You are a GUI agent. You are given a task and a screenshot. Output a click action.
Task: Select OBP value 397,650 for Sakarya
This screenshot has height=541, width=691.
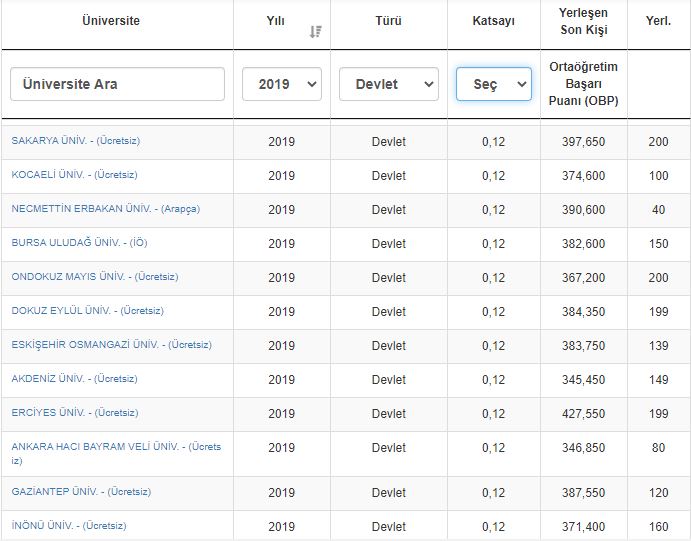click(x=583, y=142)
